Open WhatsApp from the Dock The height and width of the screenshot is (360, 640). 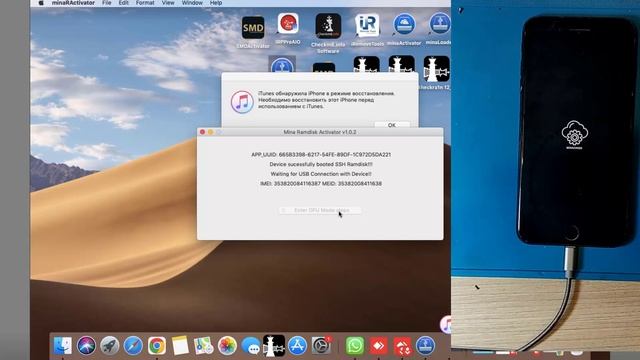coord(355,346)
